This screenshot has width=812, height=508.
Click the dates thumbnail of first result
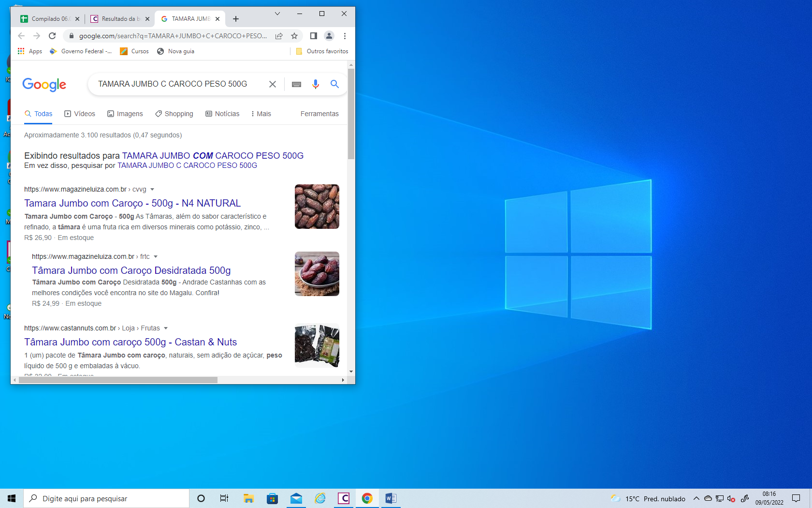(x=317, y=207)
